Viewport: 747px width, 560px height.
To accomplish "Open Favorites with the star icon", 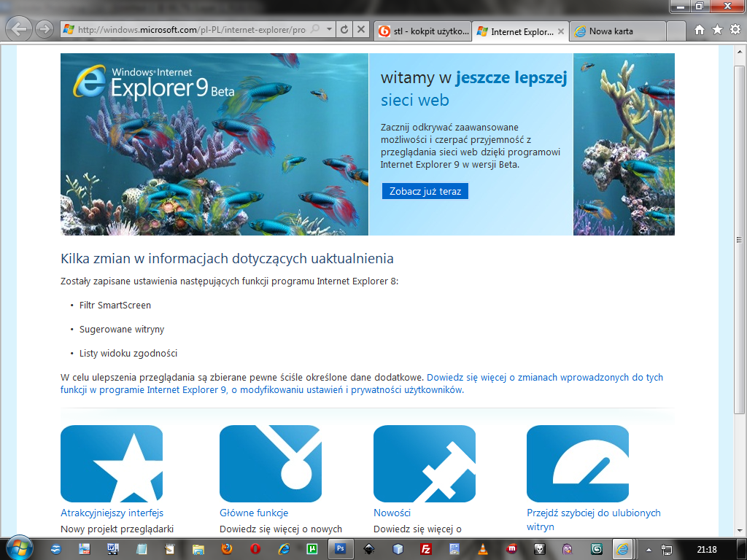I will [x=717, y=30].
